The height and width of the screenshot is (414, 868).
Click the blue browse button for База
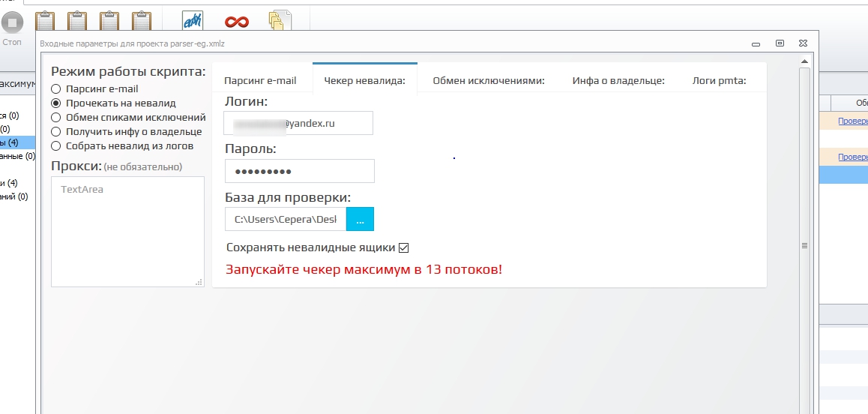coord(360,219)
